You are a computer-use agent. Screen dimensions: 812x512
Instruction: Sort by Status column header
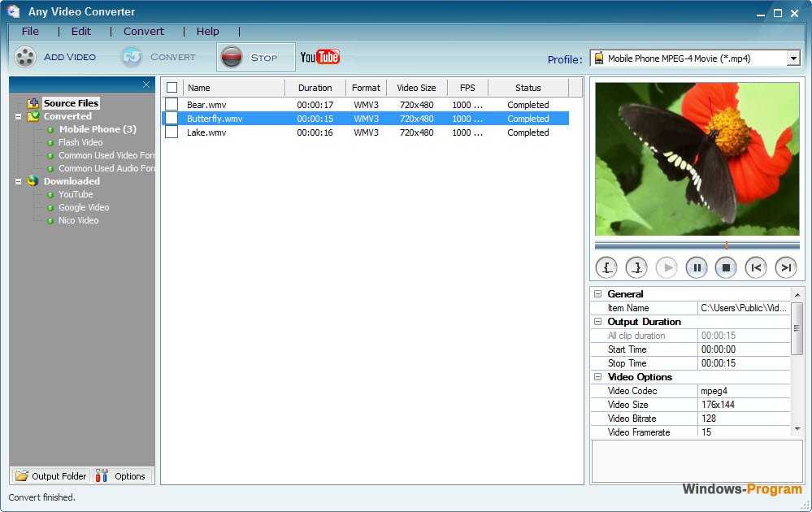pyautogui.click(x=528, y=88)
